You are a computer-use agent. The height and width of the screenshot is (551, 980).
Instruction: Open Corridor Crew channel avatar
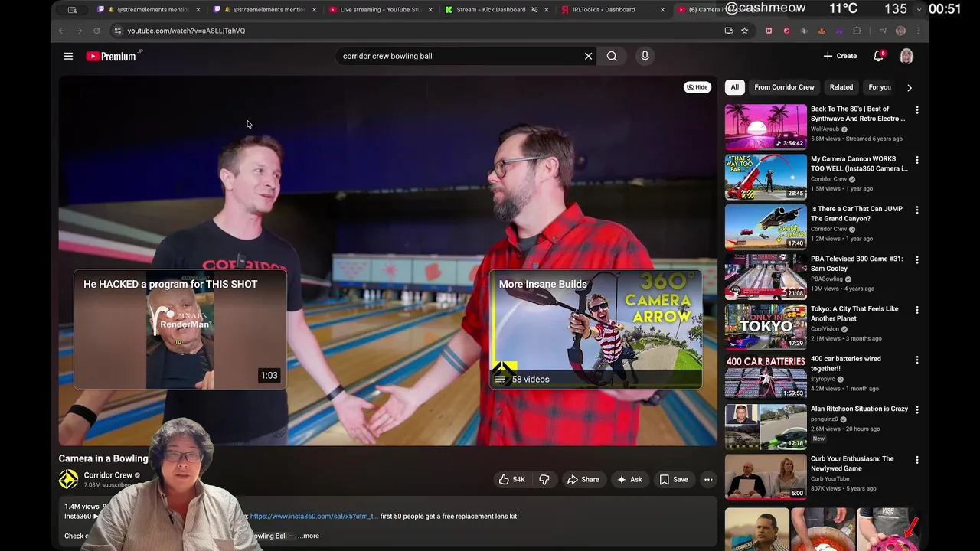pyautogui.click(x=69, y=479)
